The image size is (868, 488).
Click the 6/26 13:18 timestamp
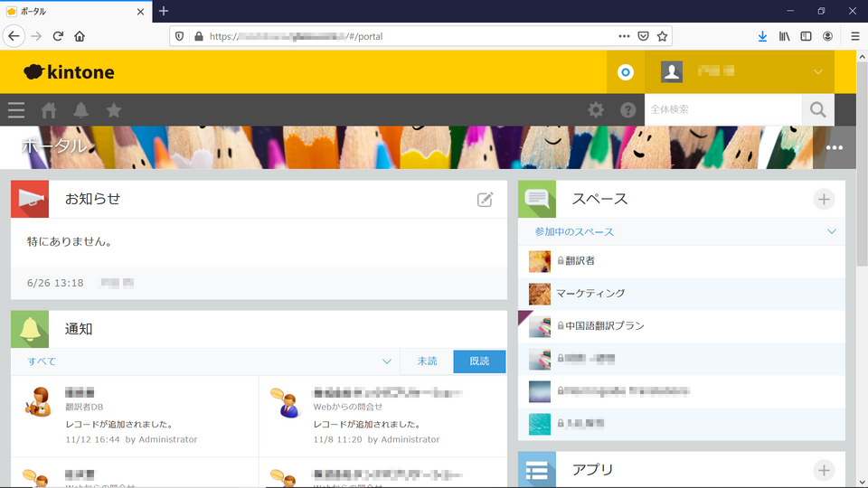pyautogui.click(x=55, y=283)
